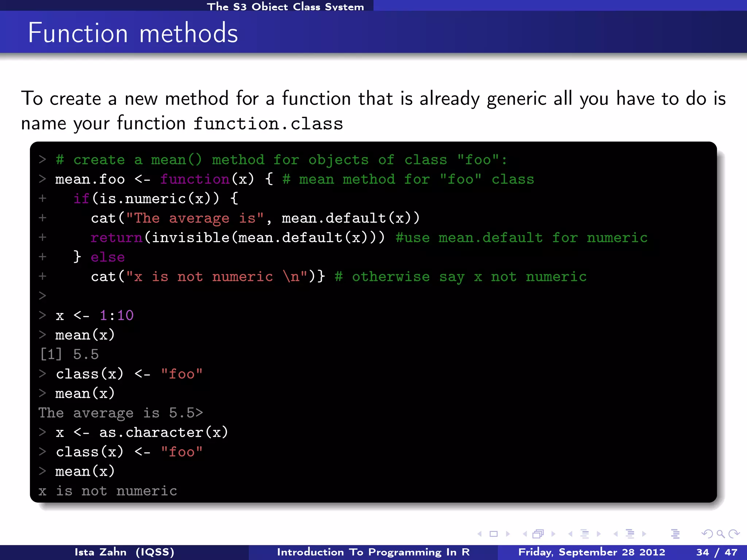Click the author name 'Ista Zahn (IQSS)'
The image size is (747, 560).
[124, 552]
